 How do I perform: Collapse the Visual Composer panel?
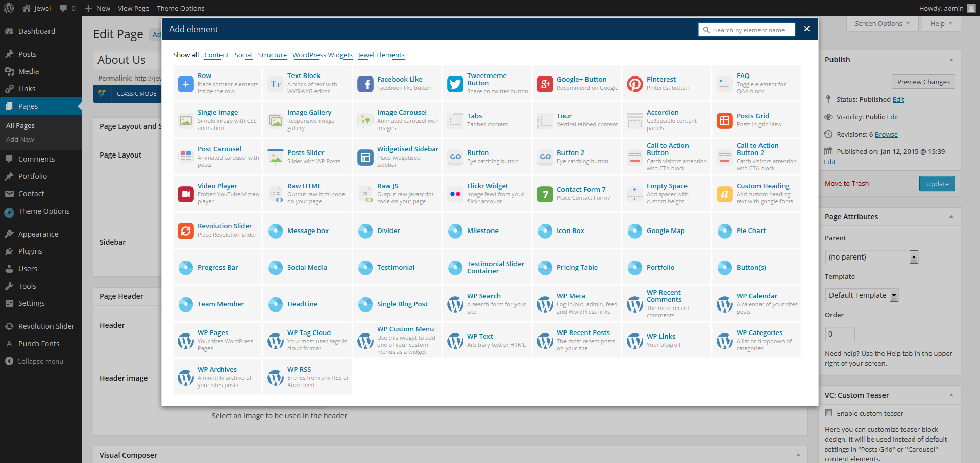(x=798, y=455)
